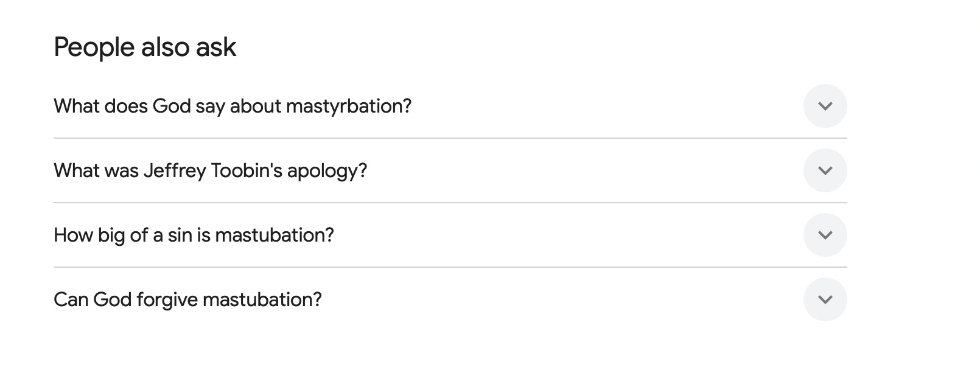Click the gray circular button in the first question row

click(x=825, y=106)
